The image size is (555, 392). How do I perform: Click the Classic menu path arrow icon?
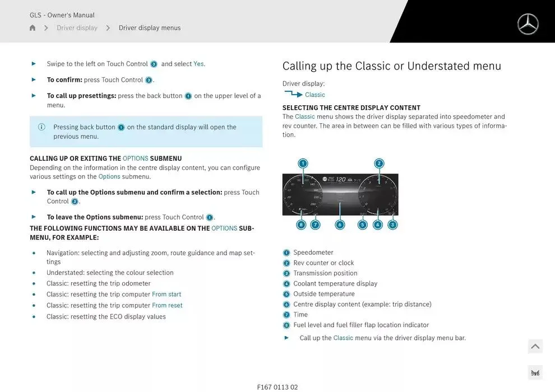293,94
